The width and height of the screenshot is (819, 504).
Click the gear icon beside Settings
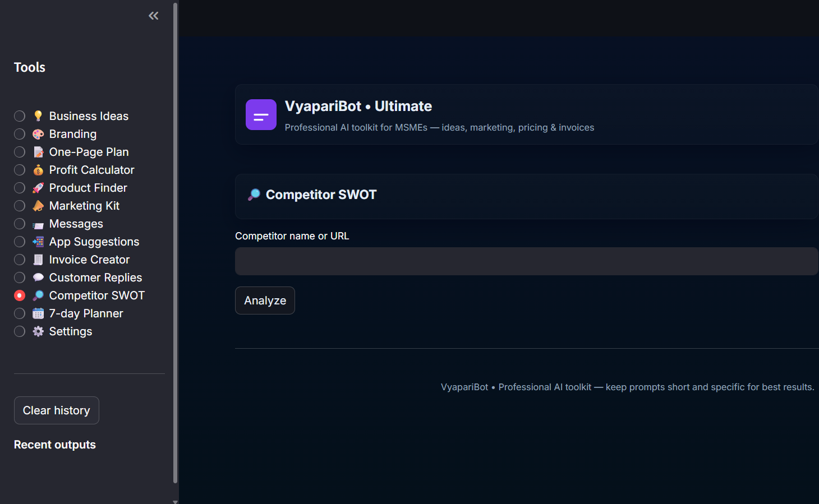click(x=38, y=331)
